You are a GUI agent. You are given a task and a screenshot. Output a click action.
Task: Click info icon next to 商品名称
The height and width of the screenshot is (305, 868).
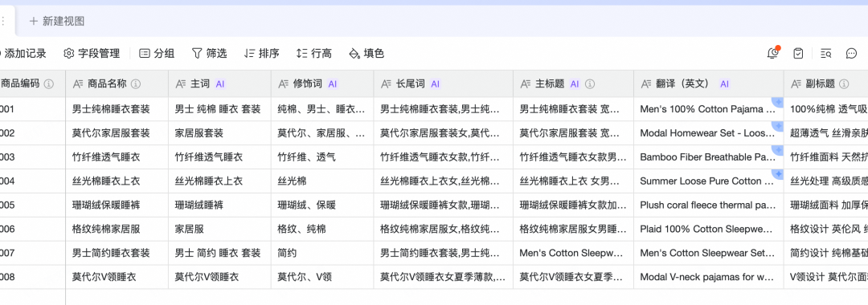[136, 84]
